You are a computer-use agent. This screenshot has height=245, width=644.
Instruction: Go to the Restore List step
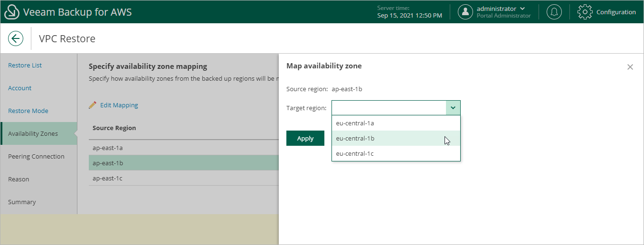(25, 65)
